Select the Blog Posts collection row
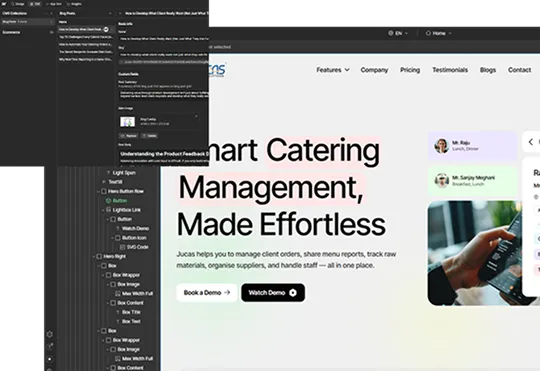Viewport: 540px width, 371px height. [x=28, y=22]
